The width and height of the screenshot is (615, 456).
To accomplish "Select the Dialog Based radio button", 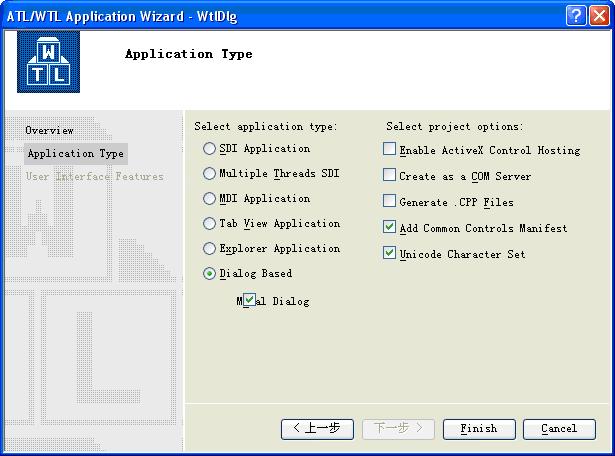I will click(209, 274).
